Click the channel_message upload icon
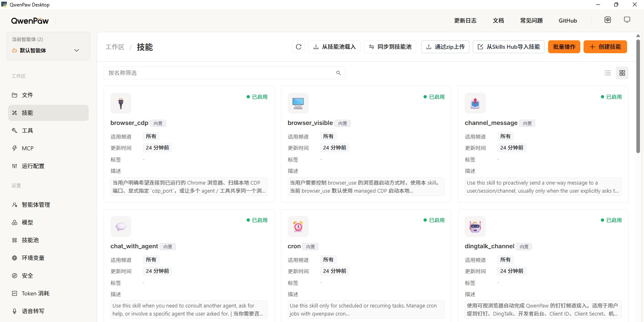Screen dimensions: 644x322 (x=475, y=103)
